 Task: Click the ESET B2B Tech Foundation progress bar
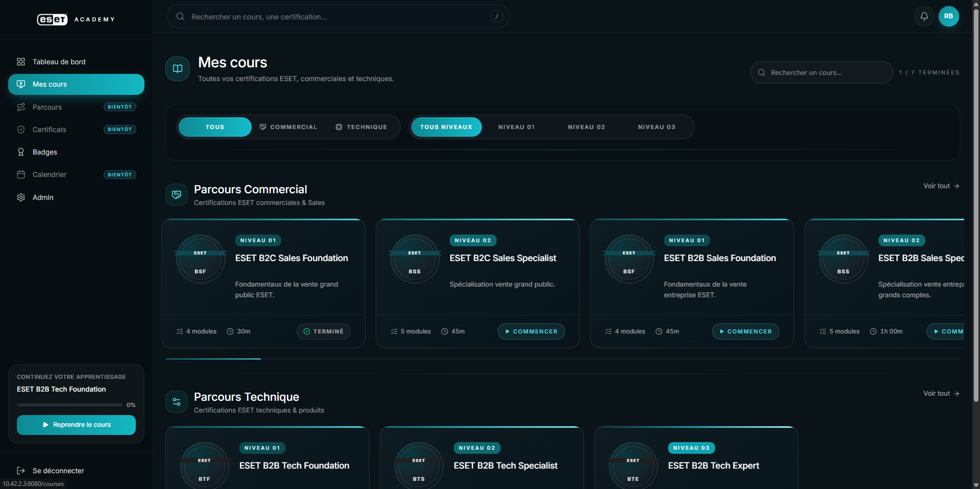coord(69,405)
